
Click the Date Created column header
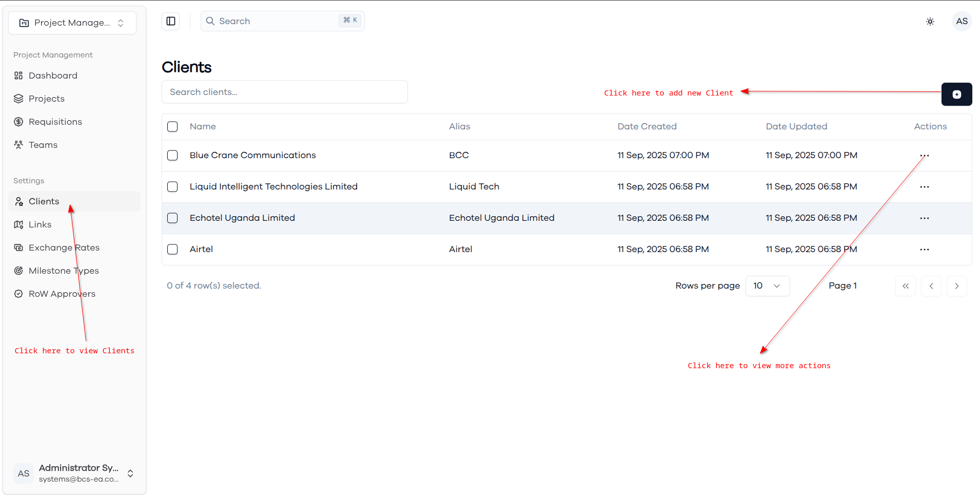click(647, 126)
